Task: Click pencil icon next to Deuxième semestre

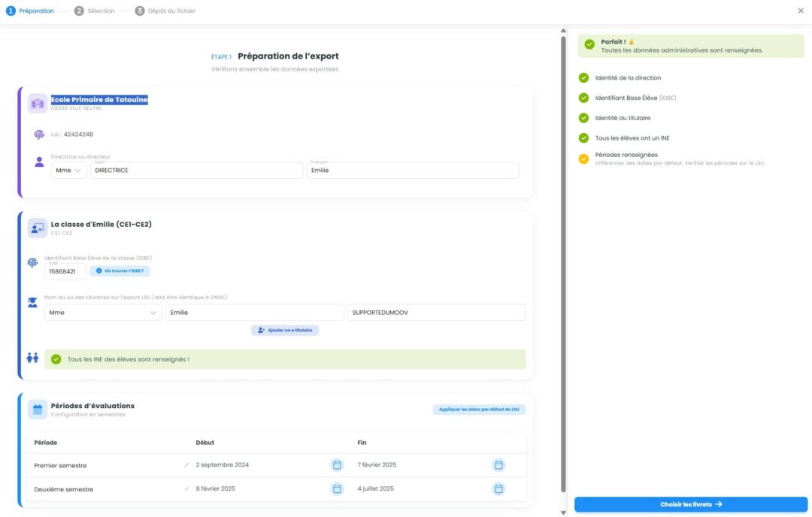Action: click(187, 489)
